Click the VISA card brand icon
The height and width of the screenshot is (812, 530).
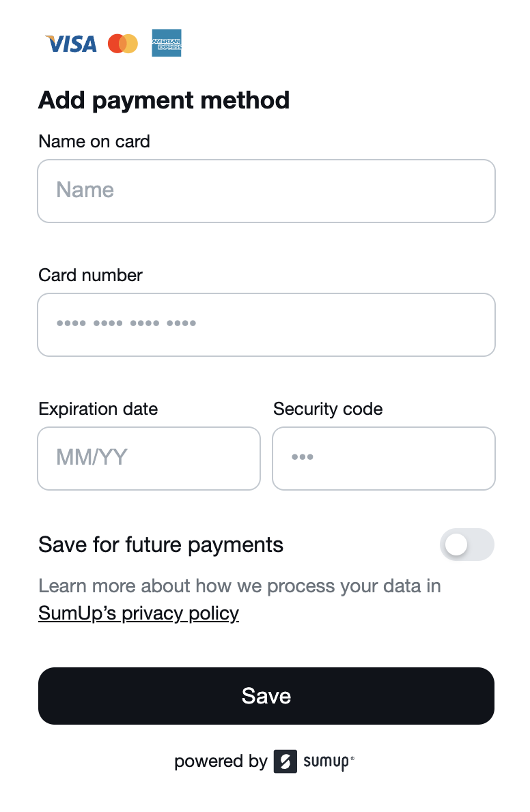point(70,43)
